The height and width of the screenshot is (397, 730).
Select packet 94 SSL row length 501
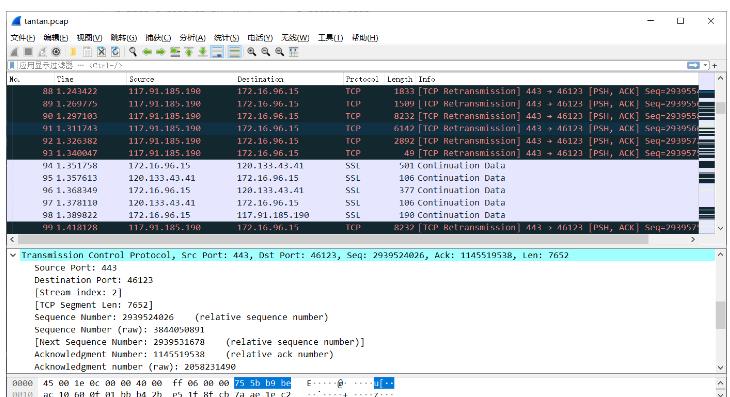pos(352,166)
